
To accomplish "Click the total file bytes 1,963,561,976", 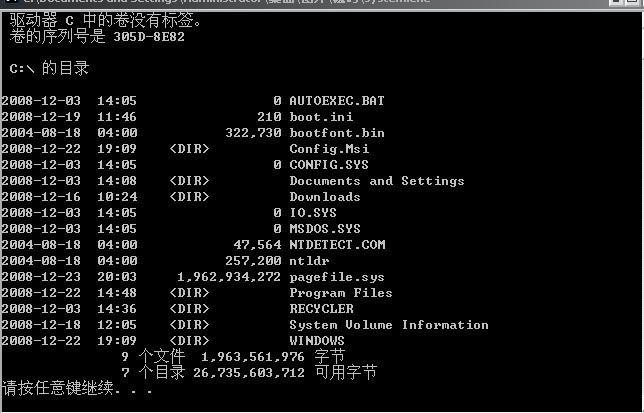I will (x=253, y=357).
